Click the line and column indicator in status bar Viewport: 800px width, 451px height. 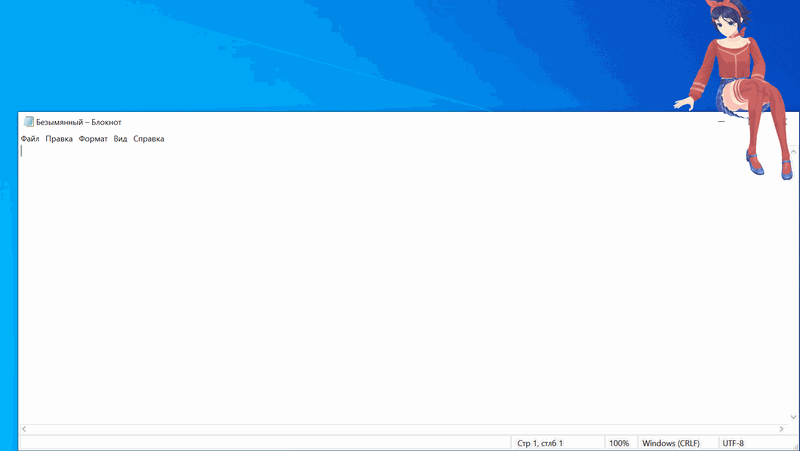(541, 443)
